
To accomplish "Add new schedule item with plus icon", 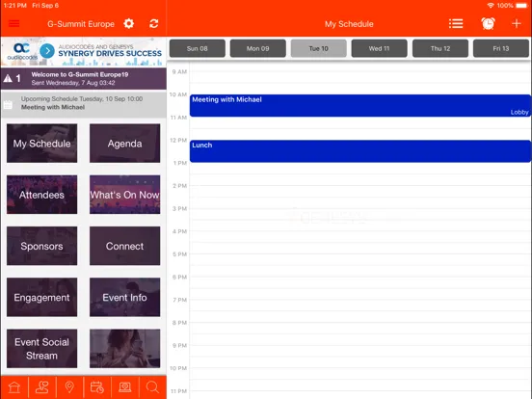I will coord(517,23).
